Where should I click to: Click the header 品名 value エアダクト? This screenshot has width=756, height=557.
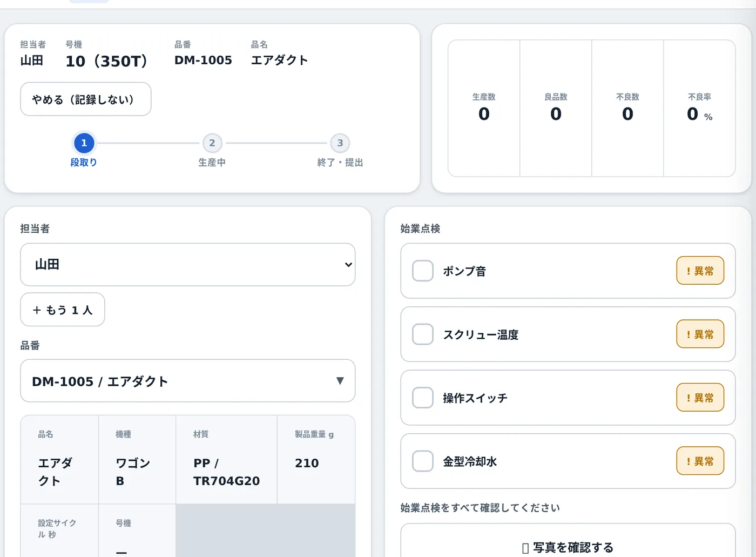(279, 60)
